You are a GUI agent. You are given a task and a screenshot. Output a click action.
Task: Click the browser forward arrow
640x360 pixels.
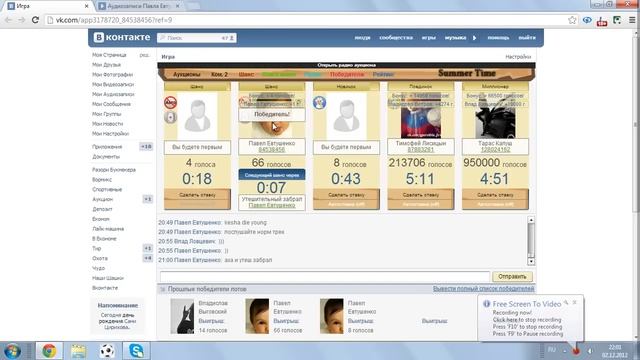click(22, 20)
